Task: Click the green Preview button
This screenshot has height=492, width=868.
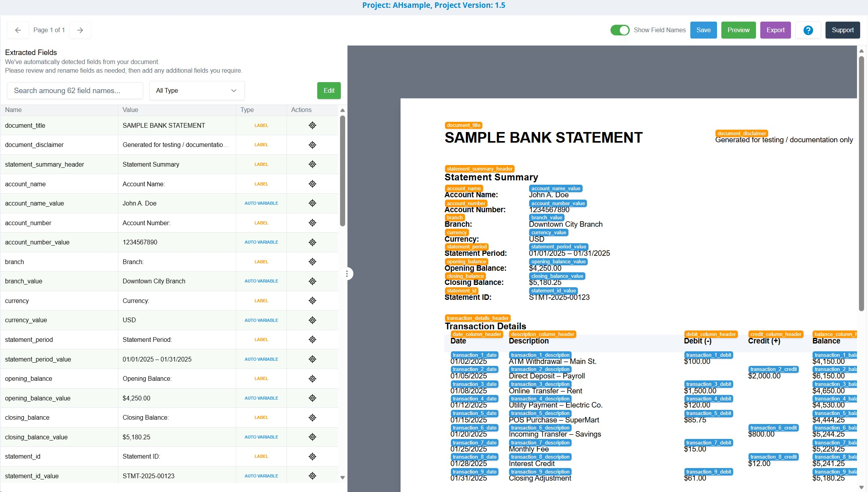Action: coord(738,30)
